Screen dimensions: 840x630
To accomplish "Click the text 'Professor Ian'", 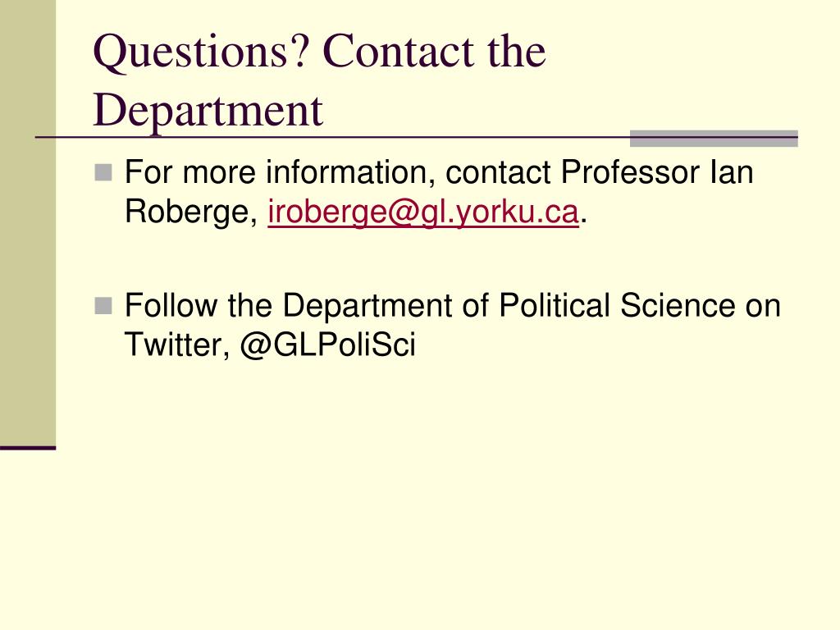I will pyautogui.click(x=657, y=172).
